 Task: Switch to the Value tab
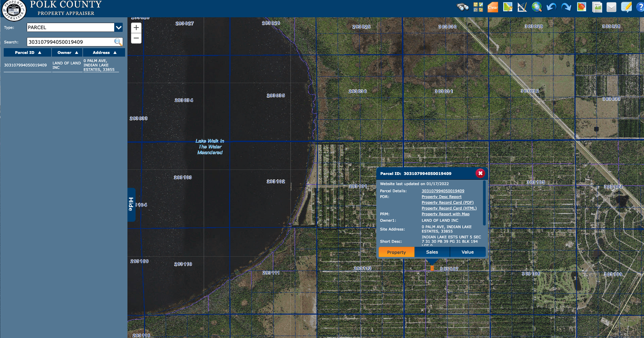468,252
